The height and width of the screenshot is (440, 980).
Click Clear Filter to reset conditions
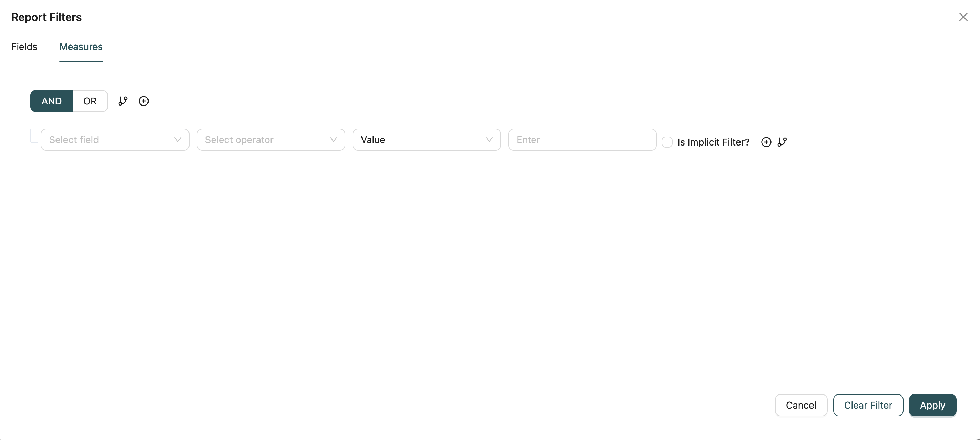tap(868, 405)
